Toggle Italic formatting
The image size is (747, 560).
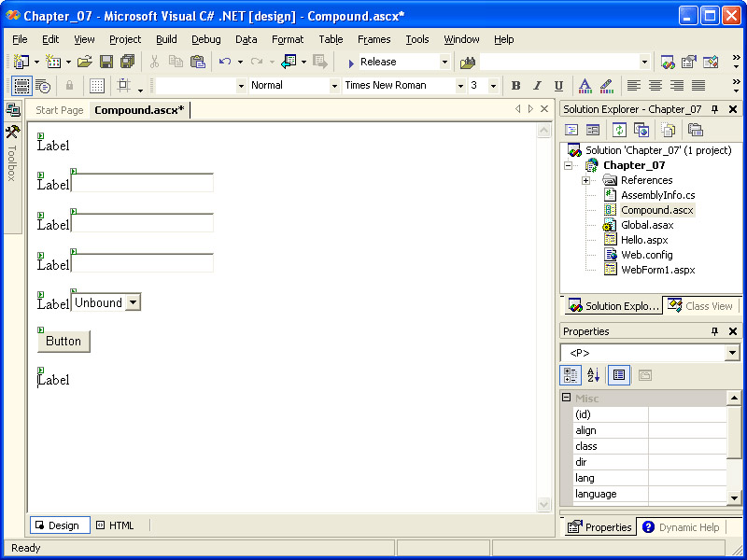coord(537,86)
